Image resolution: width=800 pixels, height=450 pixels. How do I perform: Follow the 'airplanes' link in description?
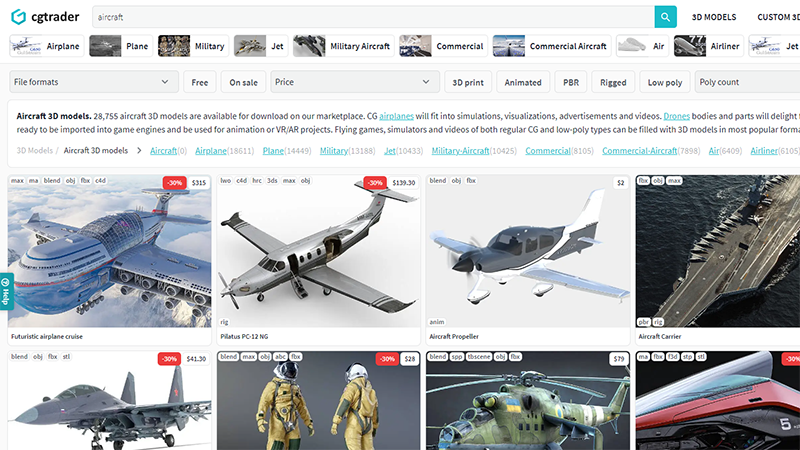click(x=396, y=116)
